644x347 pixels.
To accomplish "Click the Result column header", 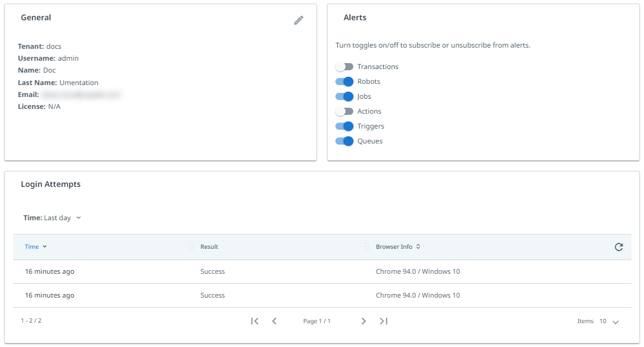I will pos(209,246).
